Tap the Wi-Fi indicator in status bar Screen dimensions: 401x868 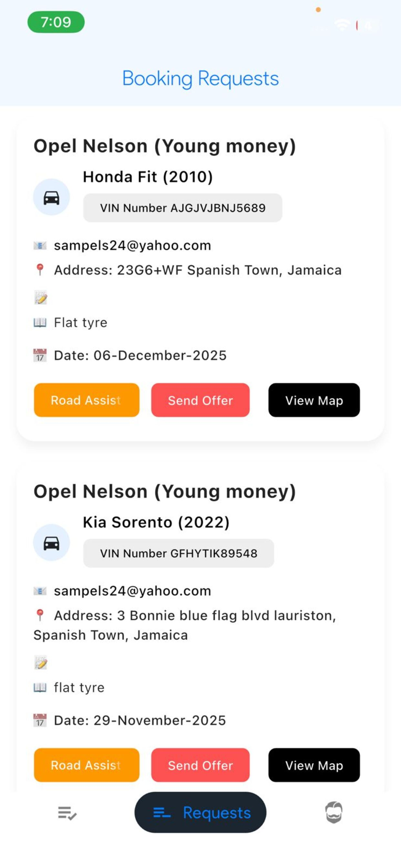[x=342, y=25]
